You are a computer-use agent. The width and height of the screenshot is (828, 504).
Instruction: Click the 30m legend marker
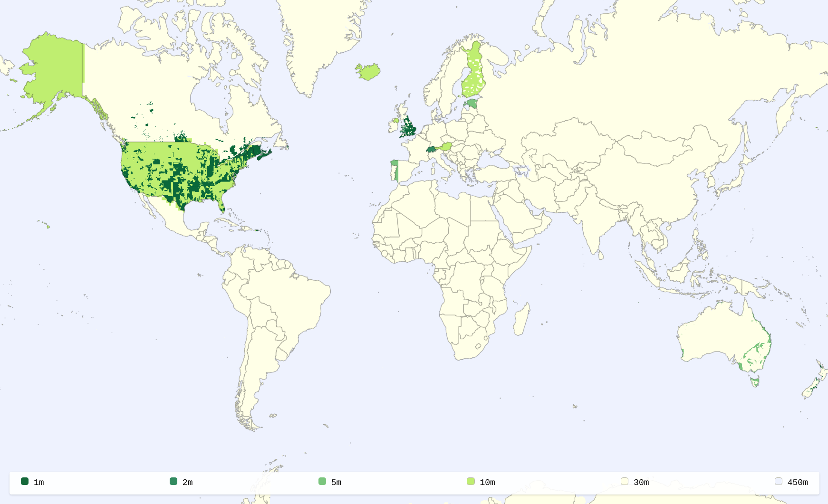point(624,482)
